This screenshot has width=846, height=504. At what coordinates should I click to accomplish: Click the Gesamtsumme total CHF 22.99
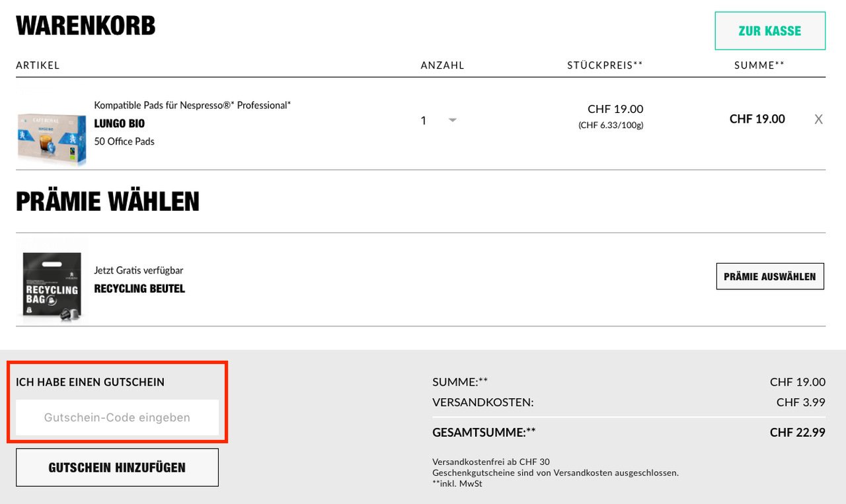797,433
